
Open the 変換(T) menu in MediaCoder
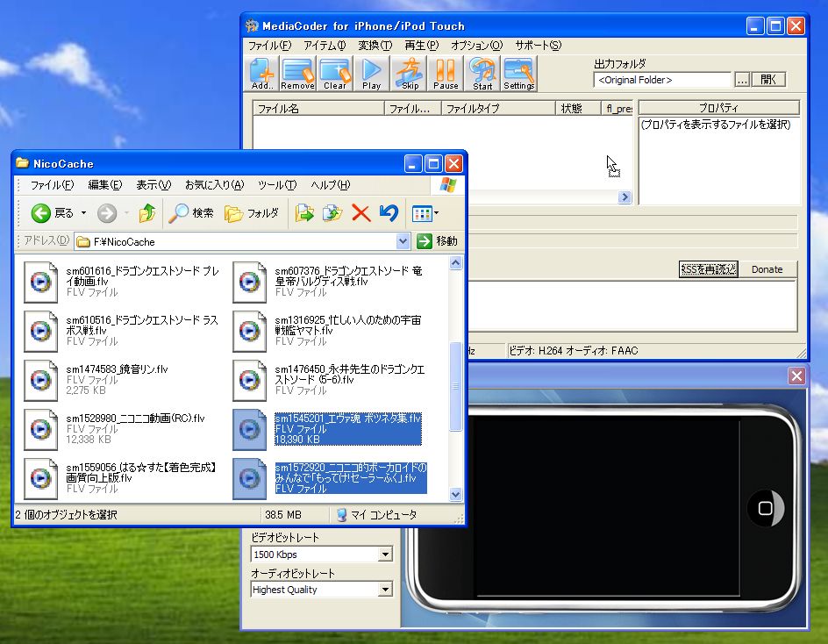pos(375,46)
